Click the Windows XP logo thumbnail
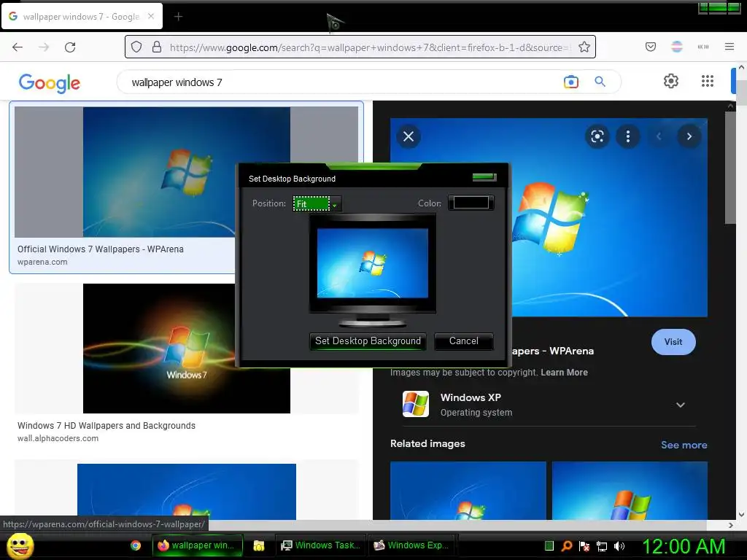Image resolution: width=747 pixels, height=560 pixels. pyautogui.click(x=415, y=404)
